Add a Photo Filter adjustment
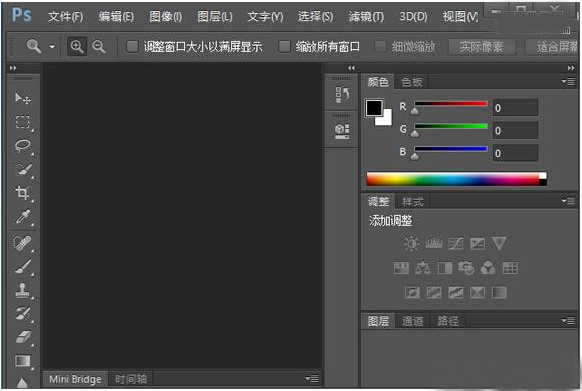 tap(466, 268)
